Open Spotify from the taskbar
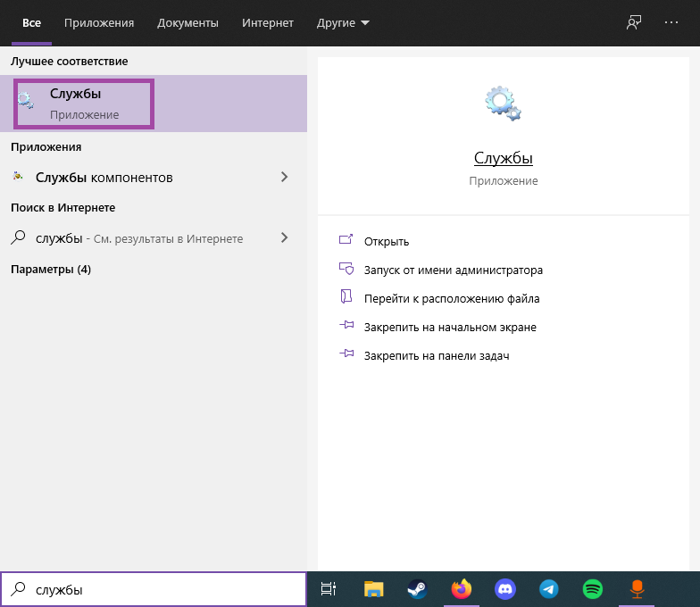 pos(593,589)
